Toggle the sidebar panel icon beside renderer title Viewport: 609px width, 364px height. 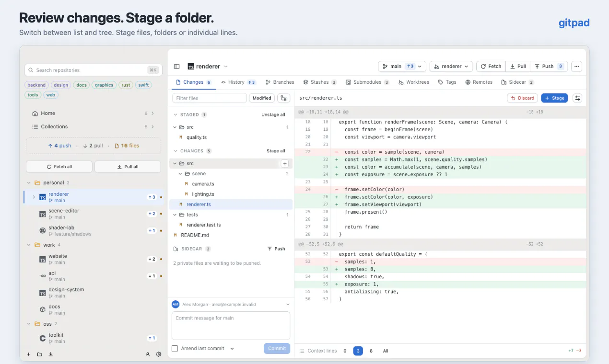point(176,67)
